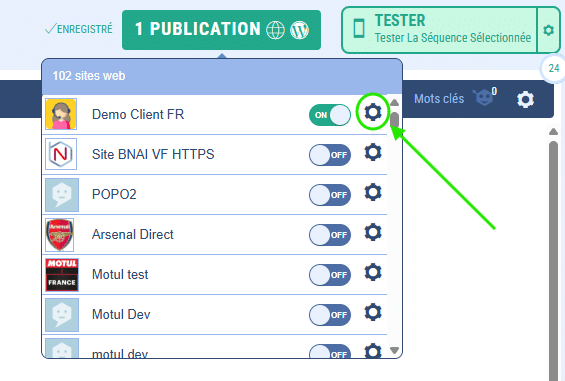The height and width of the screenshot is (381, 565).
Task: Click the POPO2 placeholder bot thumbnail
Action: coord(62,195)
